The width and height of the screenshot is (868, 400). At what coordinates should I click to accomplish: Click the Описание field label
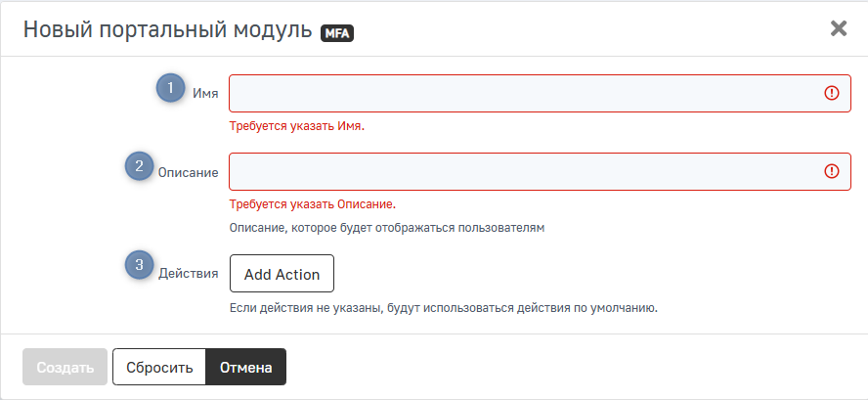point(188,172)
